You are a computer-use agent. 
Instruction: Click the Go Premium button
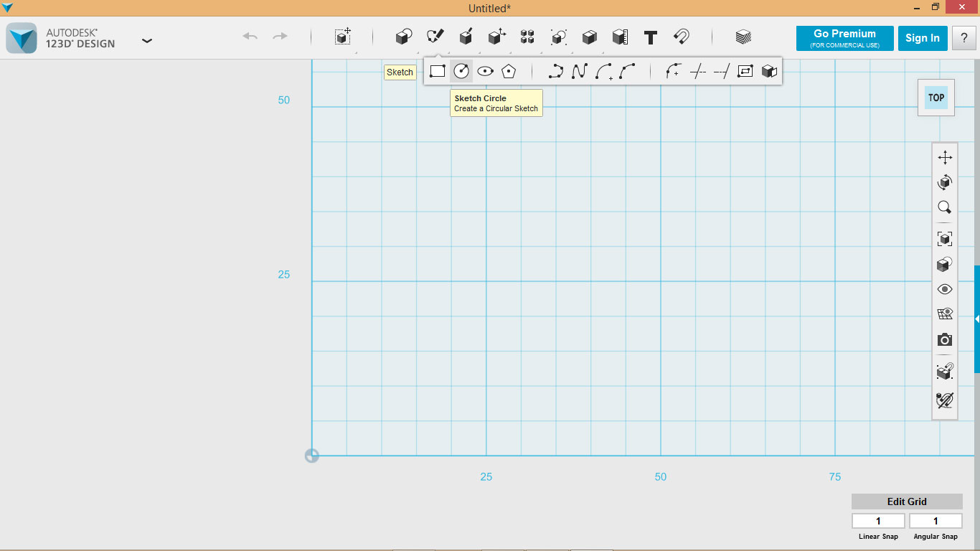click(844, 38)
